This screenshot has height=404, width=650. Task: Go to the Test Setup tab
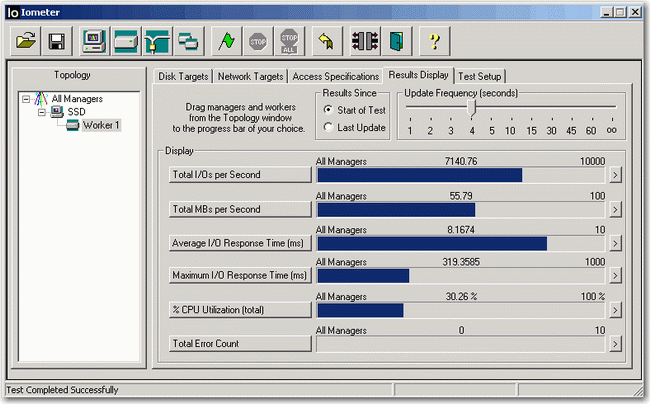480,77
